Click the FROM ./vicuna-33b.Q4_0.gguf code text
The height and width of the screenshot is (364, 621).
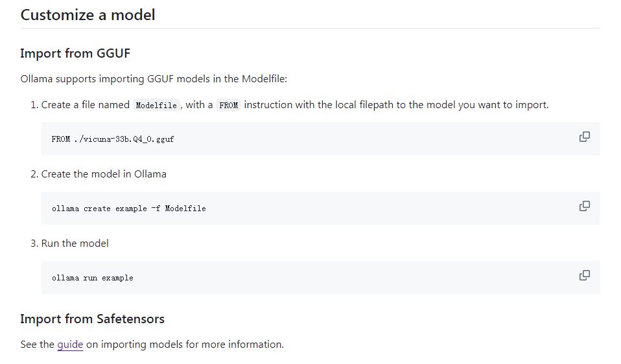click(x=113, y=139)
